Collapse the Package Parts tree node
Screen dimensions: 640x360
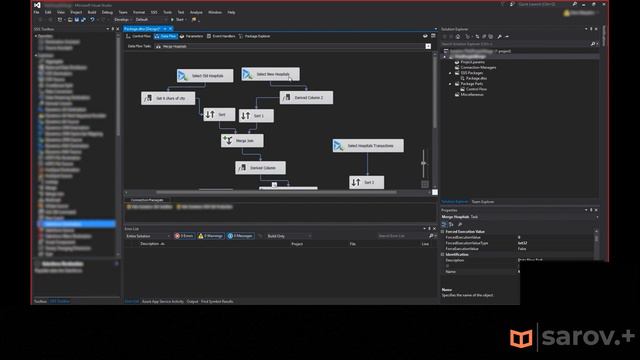coord(451,84)
